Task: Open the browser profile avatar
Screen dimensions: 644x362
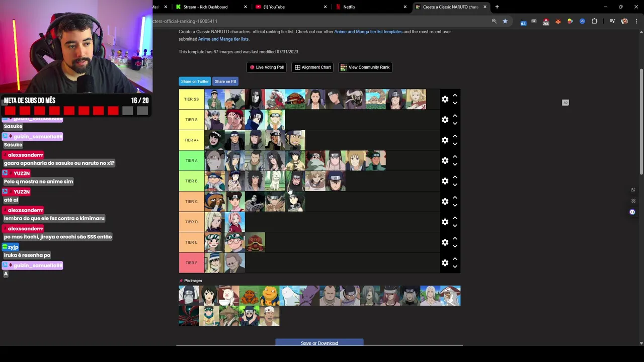Action: (x=624, y=21)
